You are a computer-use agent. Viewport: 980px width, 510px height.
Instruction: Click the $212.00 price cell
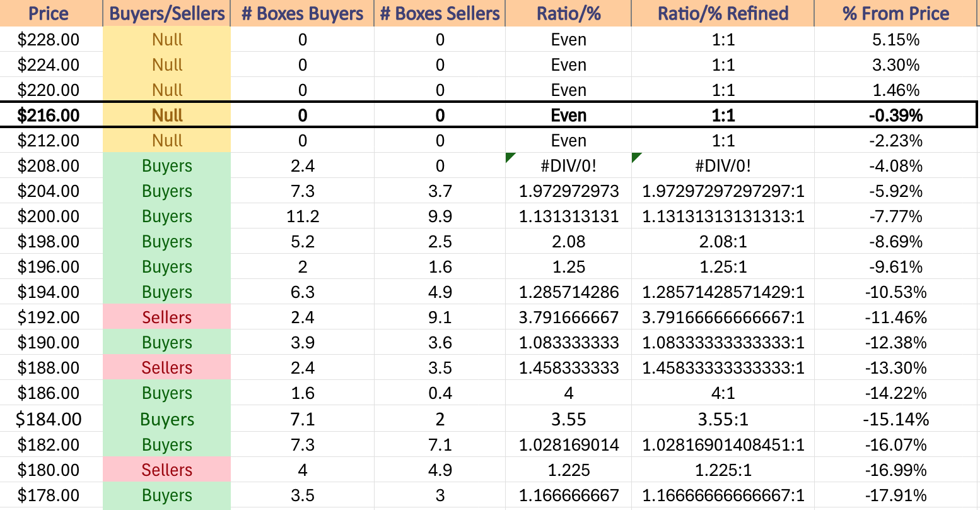pyautogui.click(x=51, y=141)
